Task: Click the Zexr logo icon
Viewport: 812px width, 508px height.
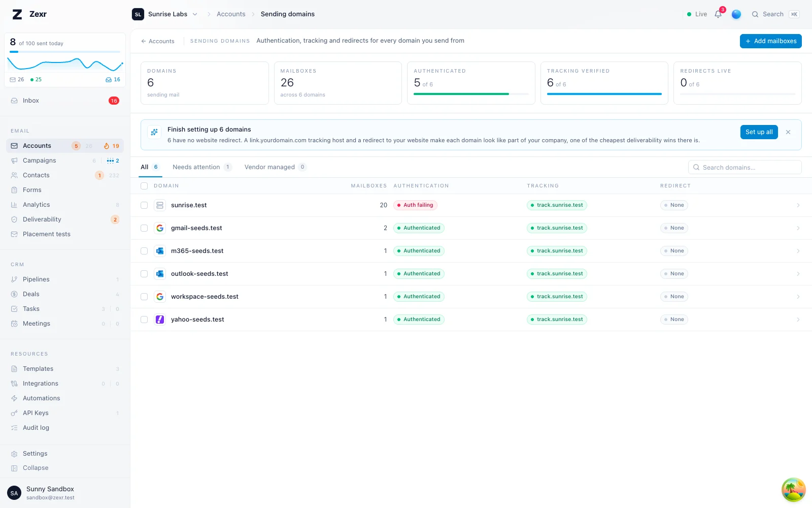Action: click(17, 14)
